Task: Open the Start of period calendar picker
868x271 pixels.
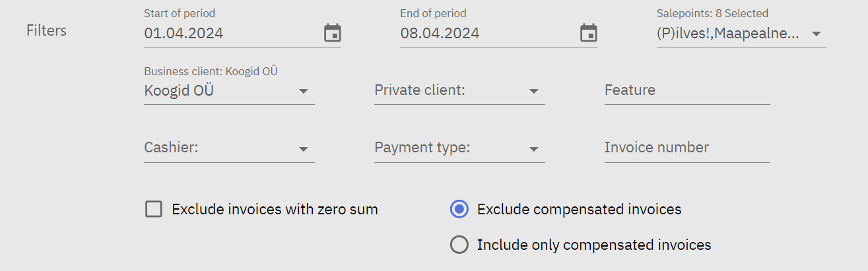Action: tap(333, 33)
